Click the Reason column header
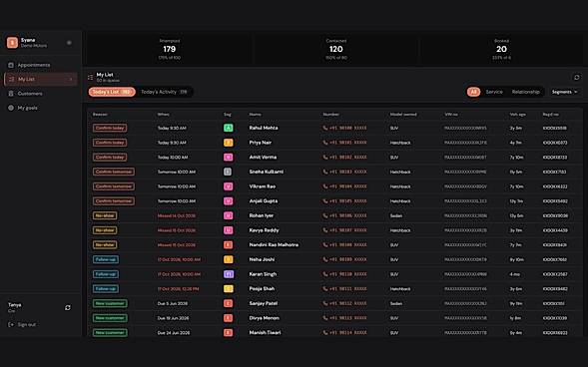Image resolution: width=588 pixels, height=367 pixels. click(100, 115)
